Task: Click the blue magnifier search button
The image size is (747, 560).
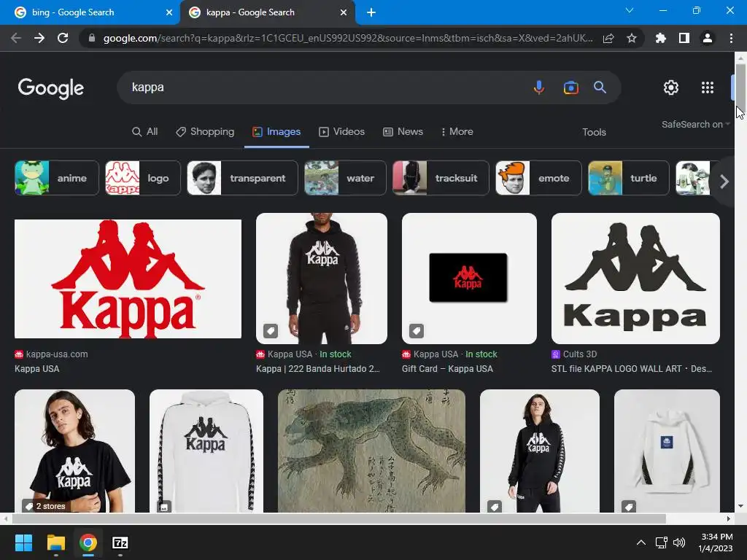Action: 600,87
